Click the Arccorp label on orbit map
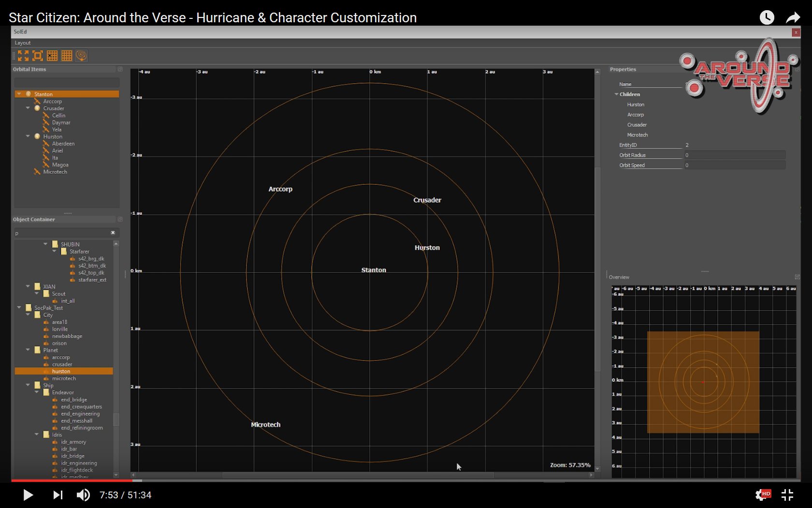This screenshot has height=508, width=812. (280, 189)
